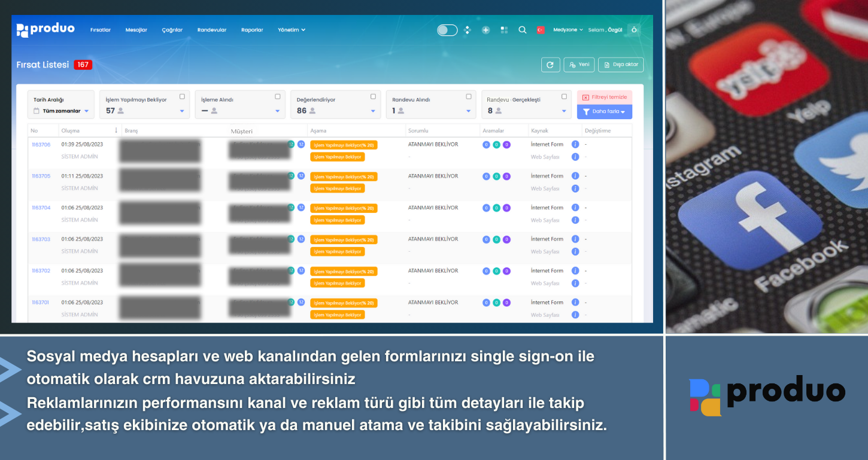
Task: Click the teal 0 calls badge in row 1163701
Action: pyautogui.click(x=496, y=303)
